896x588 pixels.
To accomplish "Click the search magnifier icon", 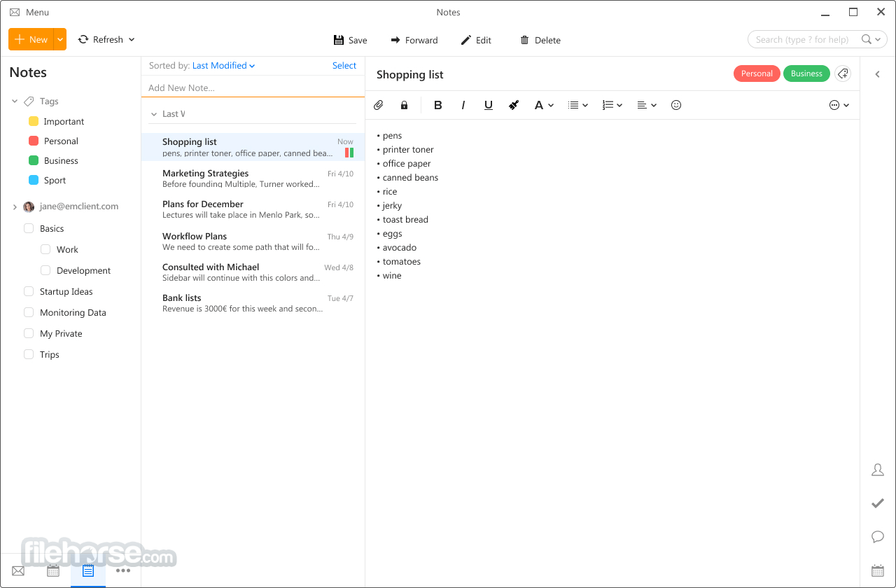I will [x=867, y=39].
